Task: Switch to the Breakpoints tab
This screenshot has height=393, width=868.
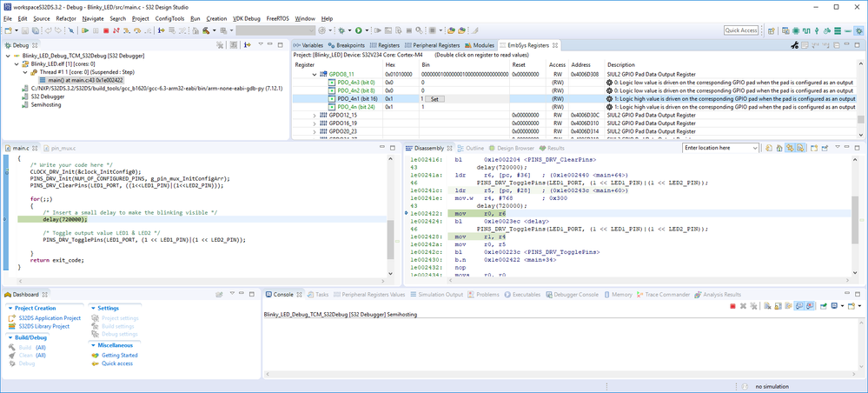Action: [x=351, y=44]
